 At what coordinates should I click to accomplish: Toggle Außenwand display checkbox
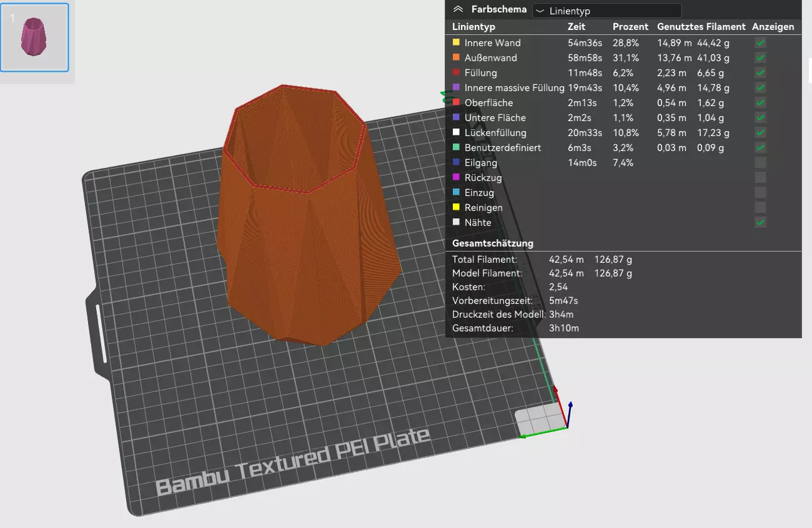(760, 58)
